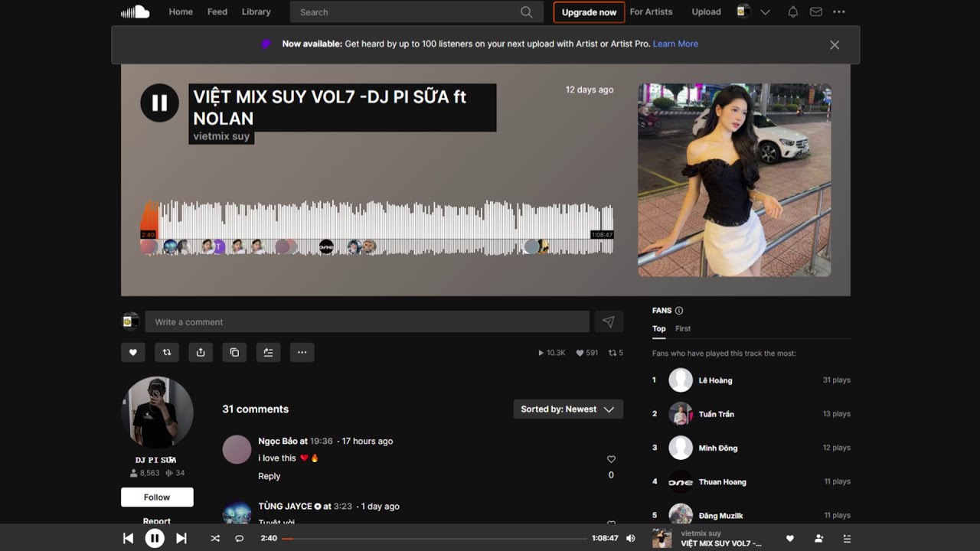Seek using the bottom progress bar
The height and width of the screenshot is (551, 980).
[433, 538]
